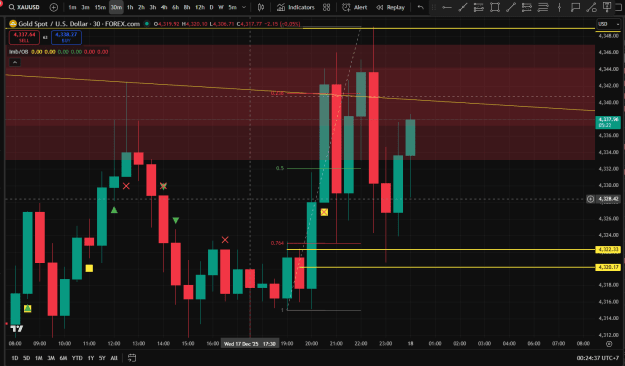
Task: Switch to the 4h timeframe
Action: (x=164, y=7)
